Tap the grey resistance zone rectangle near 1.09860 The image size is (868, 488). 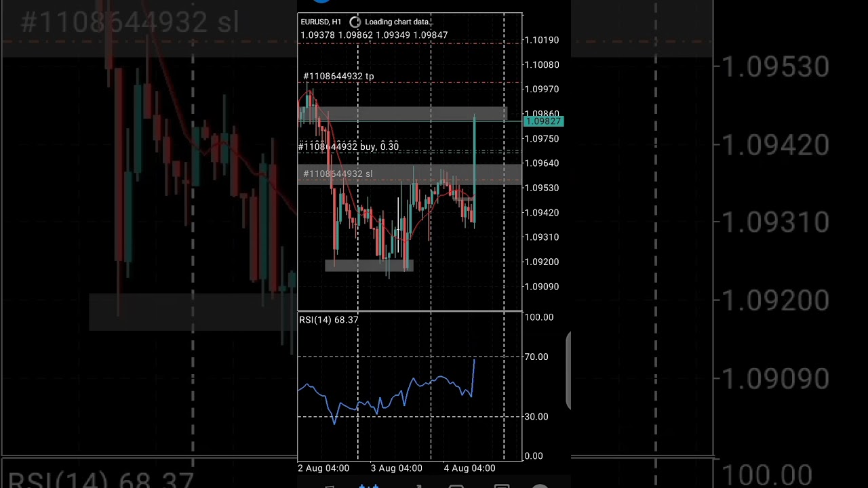[402, 114]
